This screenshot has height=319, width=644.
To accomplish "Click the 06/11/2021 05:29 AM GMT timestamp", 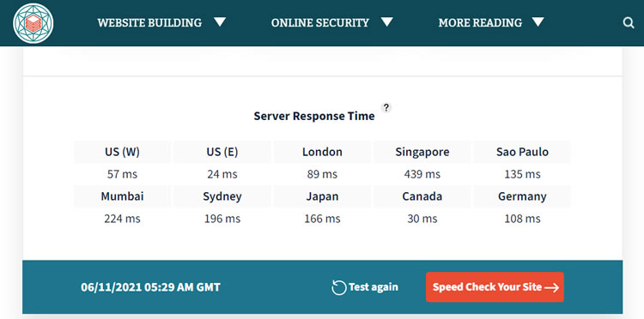I will (150, 287).
